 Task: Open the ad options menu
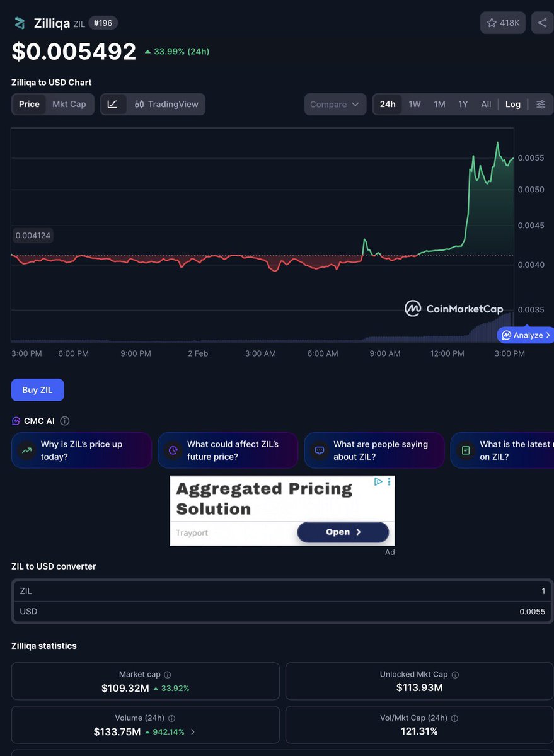389,482
